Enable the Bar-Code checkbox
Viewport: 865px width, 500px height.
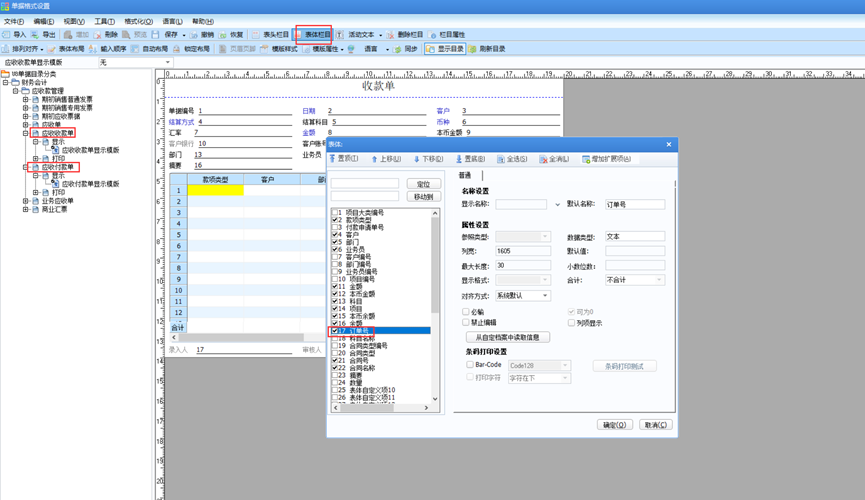pyautogui.click(x=469, y=365)
